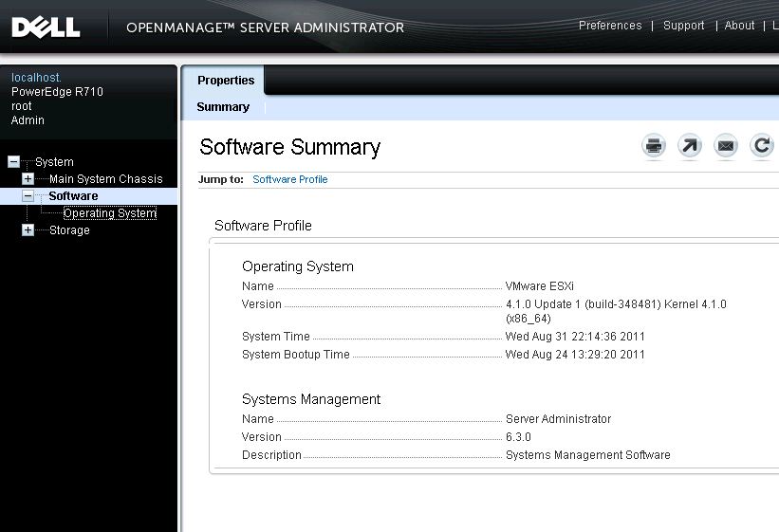Click the VMware ESXi name value
Screen dimensions: 779x532
(540, 286)
